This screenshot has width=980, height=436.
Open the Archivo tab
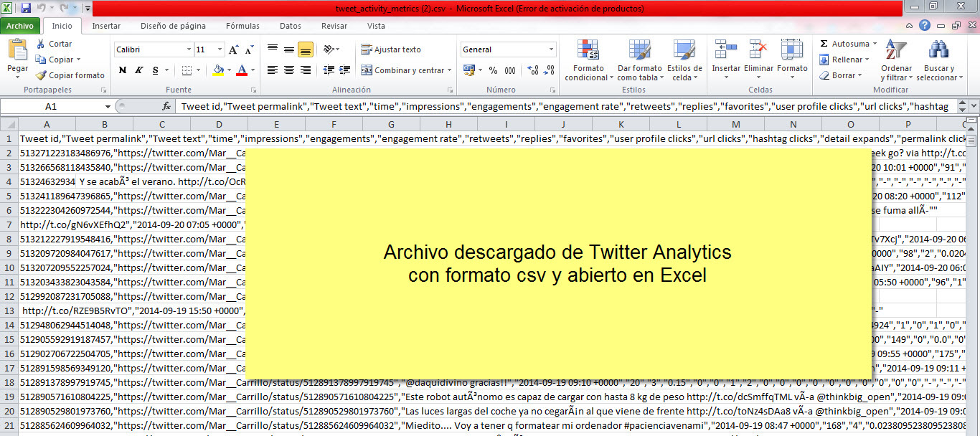(x=20, y=26)
